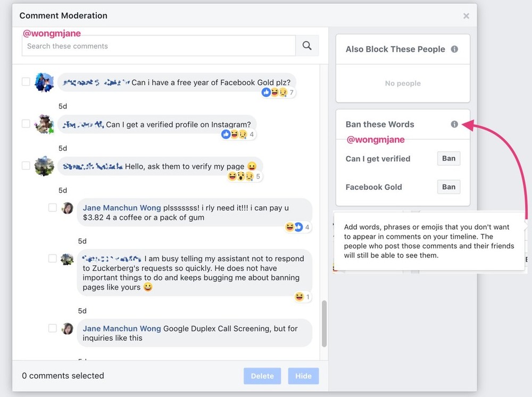The height and width of the screenshot is (397, 532).
Task: Click inside Search these comments field
Action: tap(159, 46)
